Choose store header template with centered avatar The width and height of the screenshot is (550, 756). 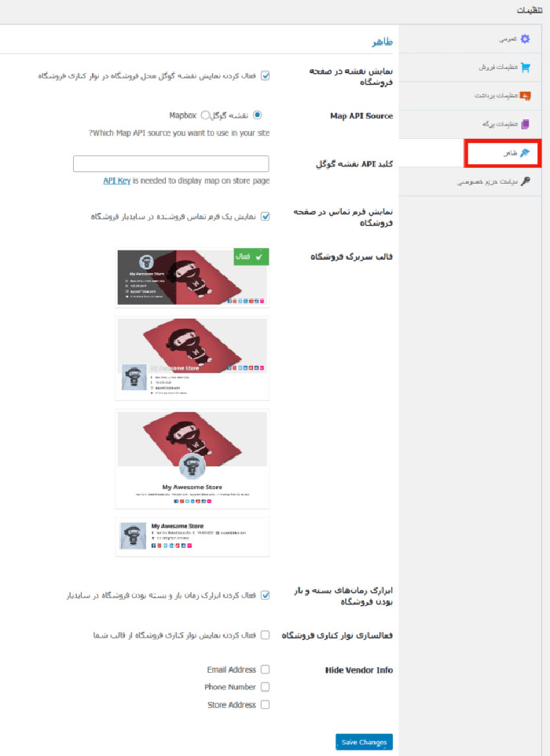(192, 459)
